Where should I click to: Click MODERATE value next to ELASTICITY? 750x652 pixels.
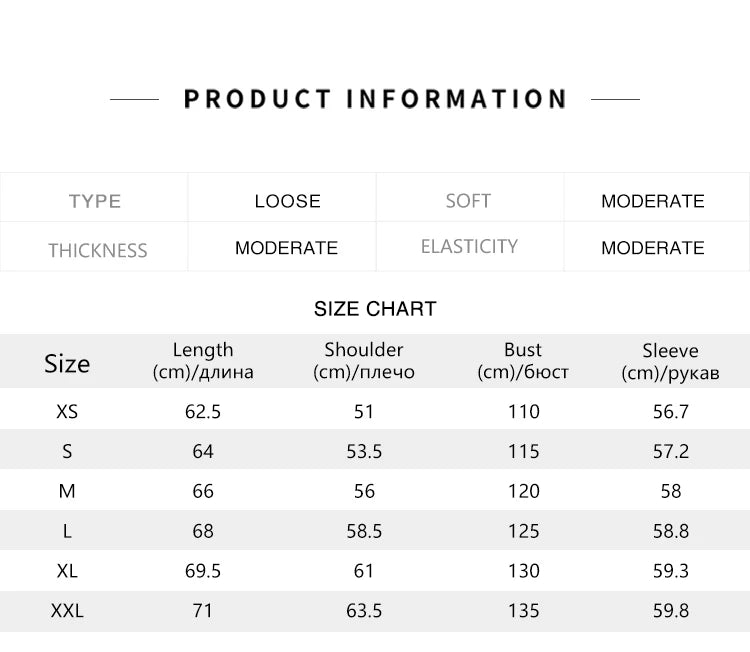(652, 248)
